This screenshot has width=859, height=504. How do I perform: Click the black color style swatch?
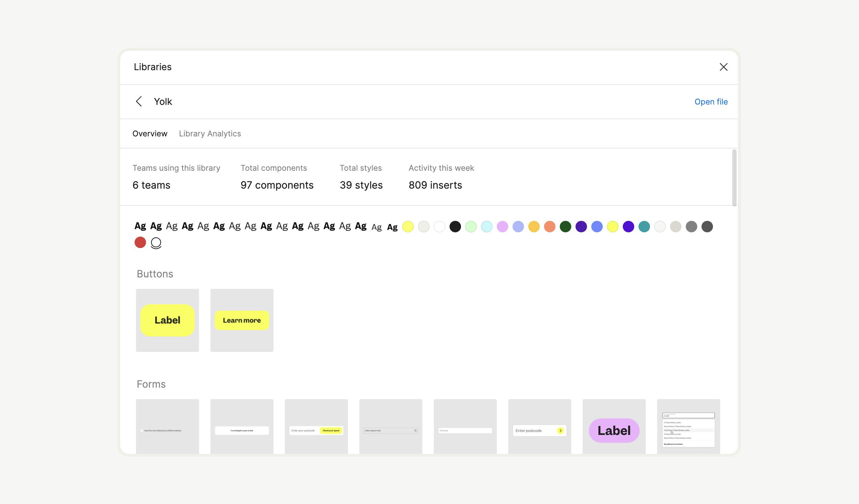click(x=455, y=227)
